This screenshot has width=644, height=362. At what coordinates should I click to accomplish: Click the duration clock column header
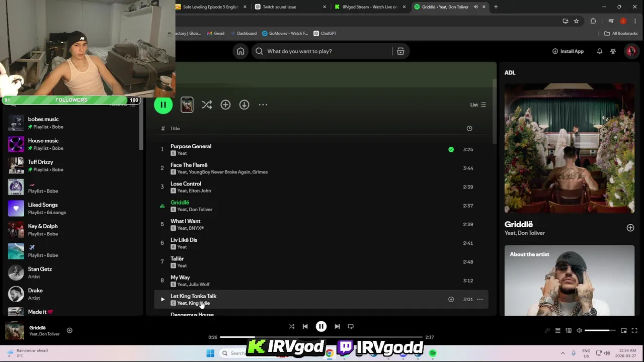coord(469,129)
